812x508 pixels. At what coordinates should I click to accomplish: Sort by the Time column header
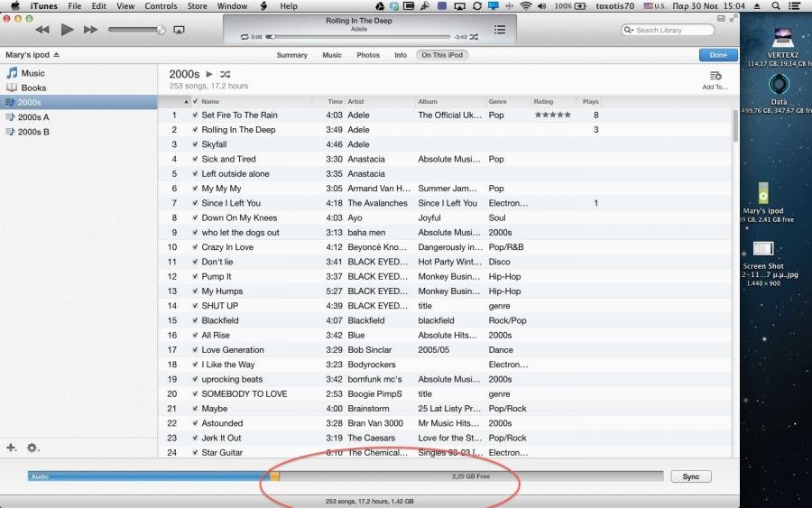[x=328, y=101]
